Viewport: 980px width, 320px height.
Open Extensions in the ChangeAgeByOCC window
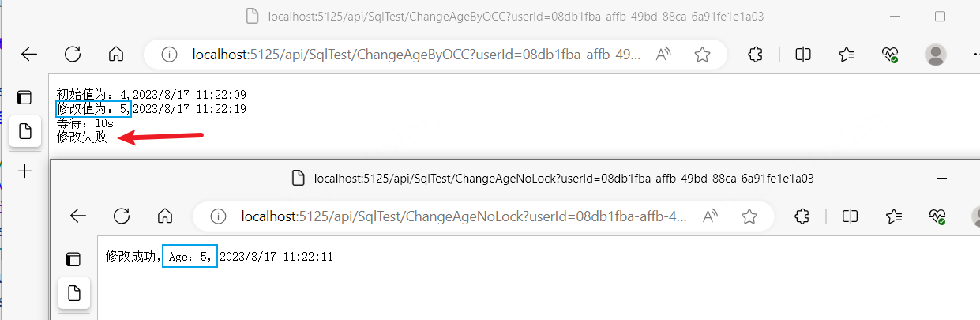point(755,55)
